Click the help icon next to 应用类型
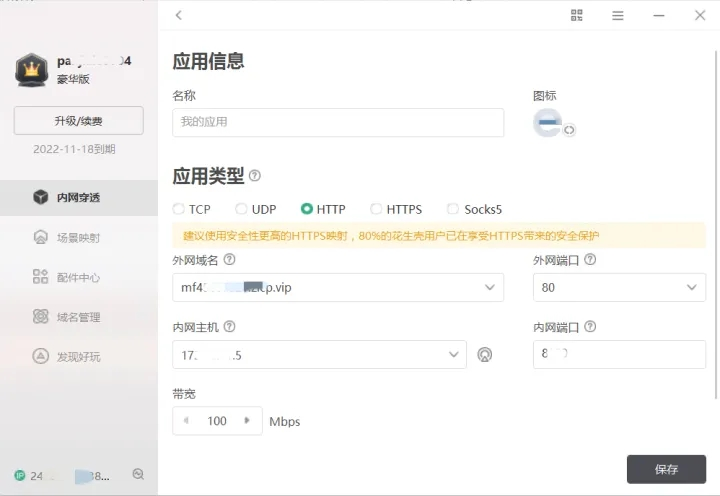The height and width of the screenshot is (496, 720). [254, 175]
